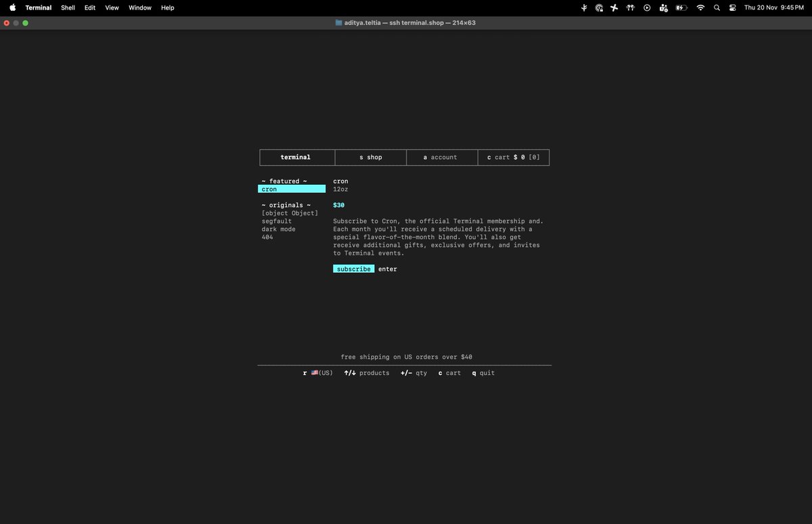
Task: Open Spotlight search from the menu bar
Action: pos(717,7)
